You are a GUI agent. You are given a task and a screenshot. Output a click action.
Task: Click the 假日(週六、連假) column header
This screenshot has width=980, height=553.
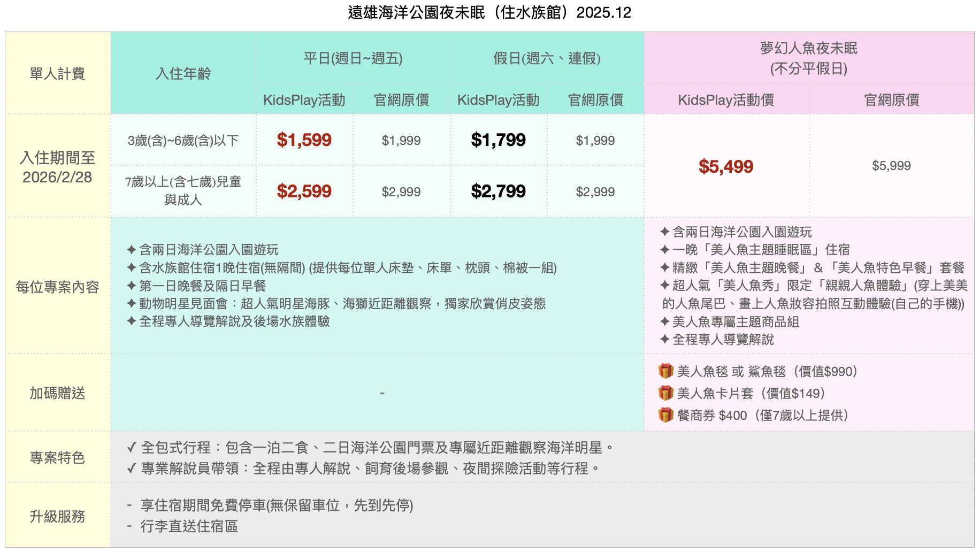(547, 58)
